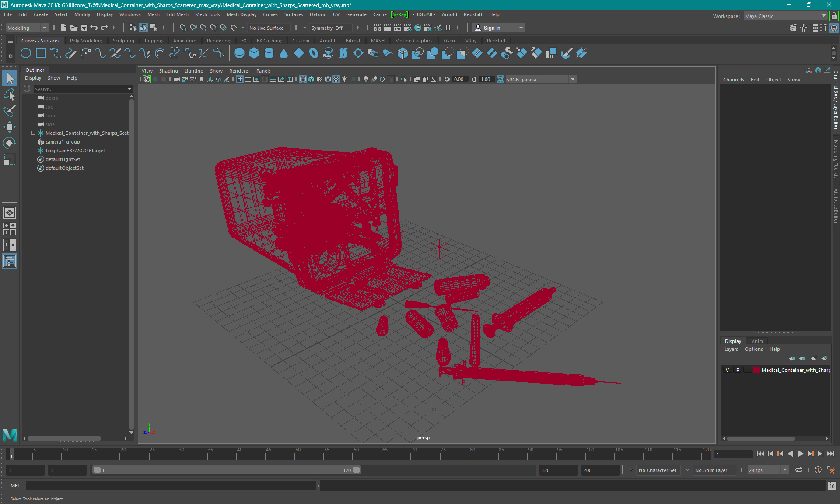Click the Script Editor icon
This screenshot has width=840, height=504.
coord(832,486)
